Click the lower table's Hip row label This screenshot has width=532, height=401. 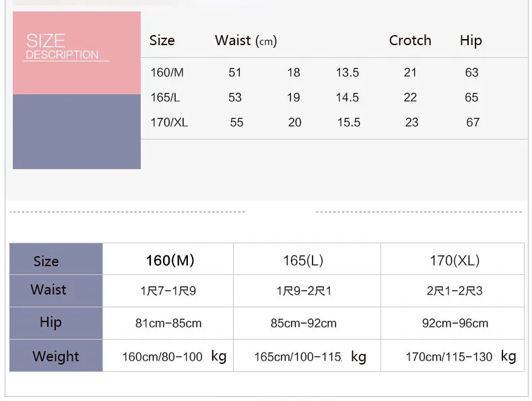(56, 323)
